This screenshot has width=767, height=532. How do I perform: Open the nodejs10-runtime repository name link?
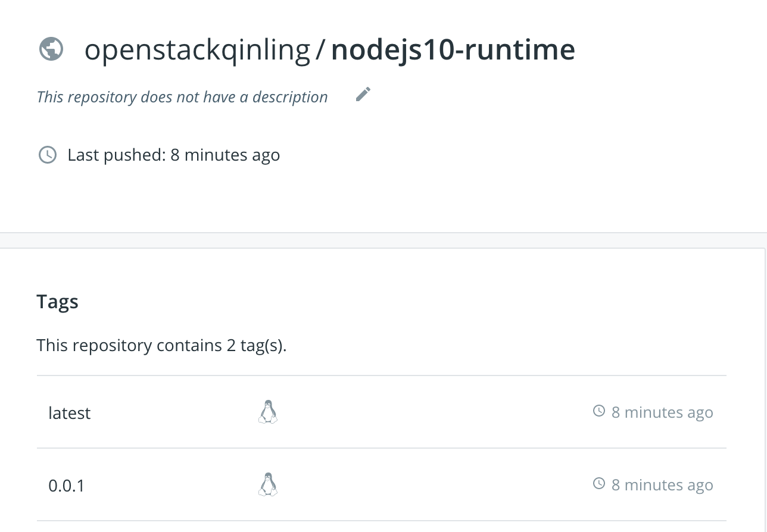(453, 50)
